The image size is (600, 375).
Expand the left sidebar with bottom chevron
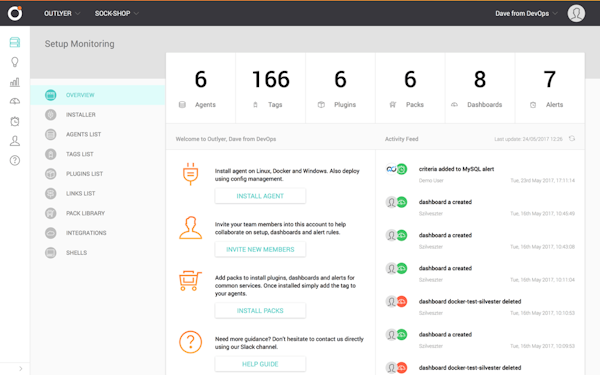21,368
